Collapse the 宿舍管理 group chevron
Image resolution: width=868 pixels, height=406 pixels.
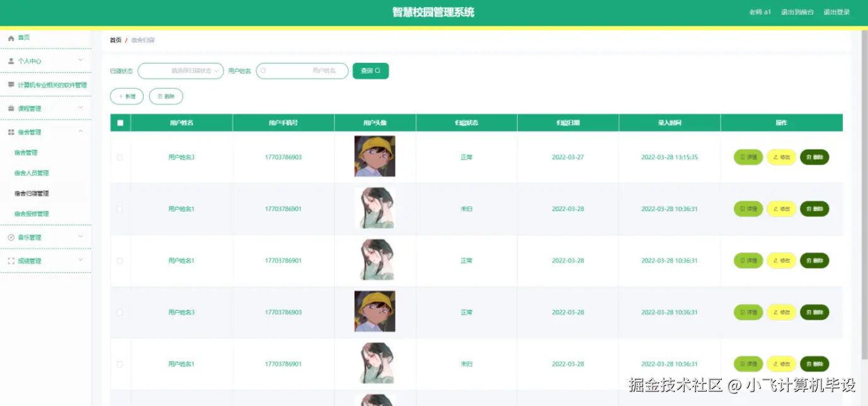point(81,131)
